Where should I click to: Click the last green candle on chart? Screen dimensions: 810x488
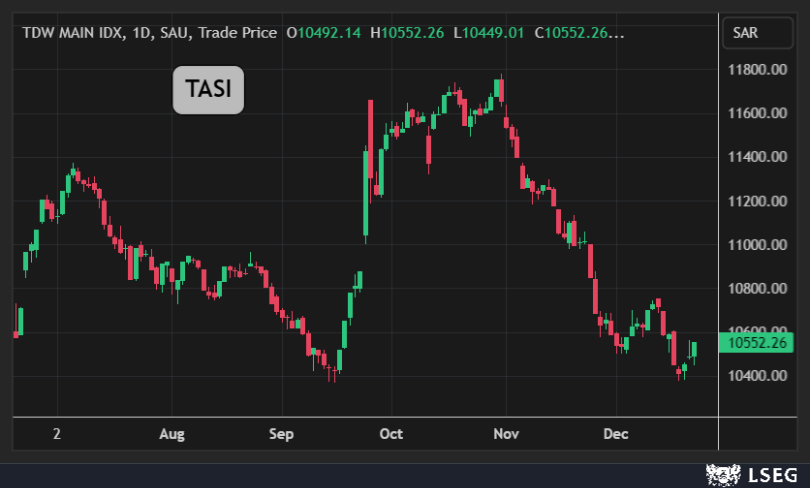tap(694, 349)
